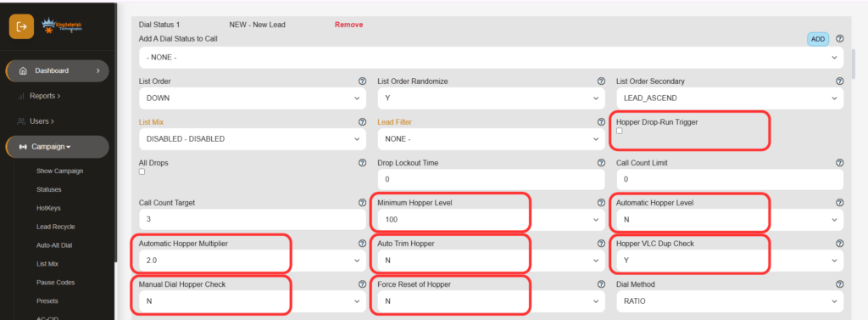Enable the Hopper Drop-Run Trigger checkbox
The image size is (868, 320).
point(620,132)
